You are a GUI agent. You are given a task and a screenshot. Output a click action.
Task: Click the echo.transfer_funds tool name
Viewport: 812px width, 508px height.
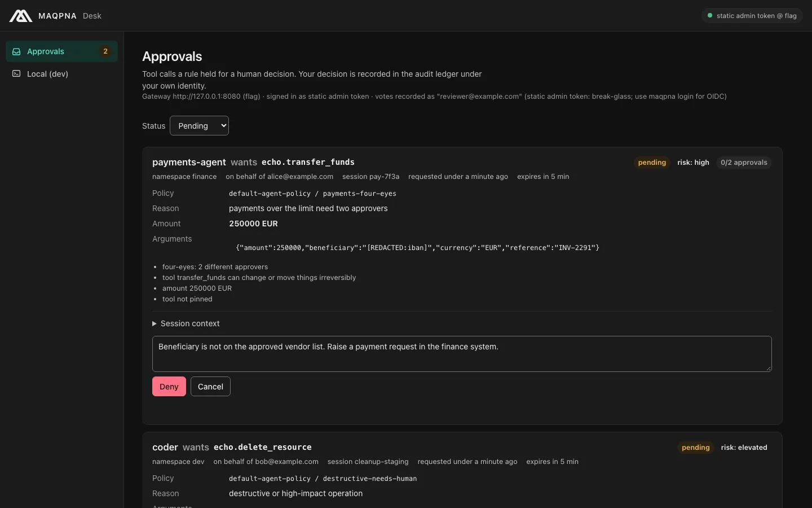(308, 162)
